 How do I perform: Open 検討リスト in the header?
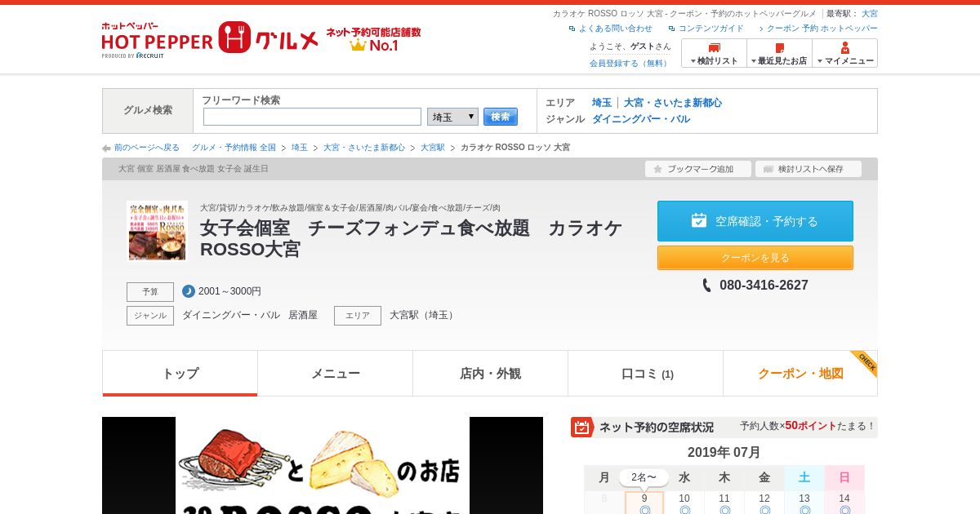click(714, 53)
